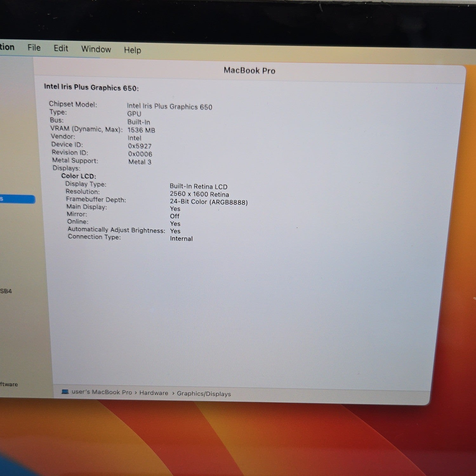This screenshot has width=476, height=476.
Task: Select the Bus value "Built-In"
Action: tap(139, 122)
